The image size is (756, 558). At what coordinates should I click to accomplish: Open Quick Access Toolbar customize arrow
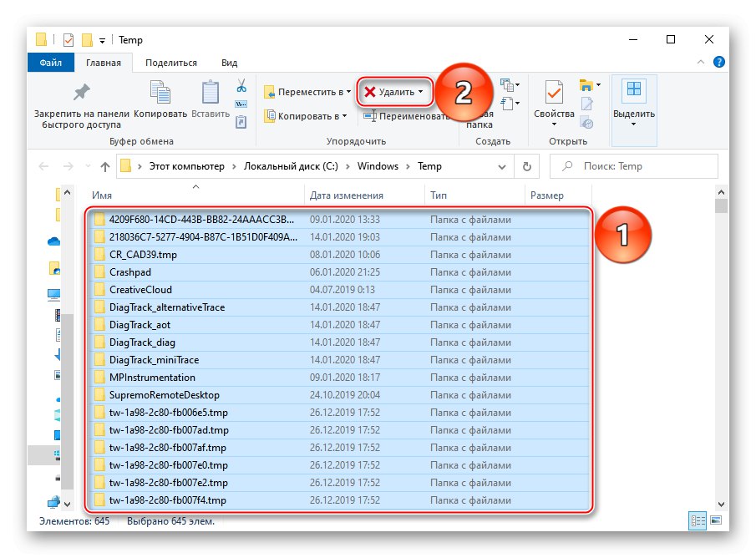[x=102, y=40]
